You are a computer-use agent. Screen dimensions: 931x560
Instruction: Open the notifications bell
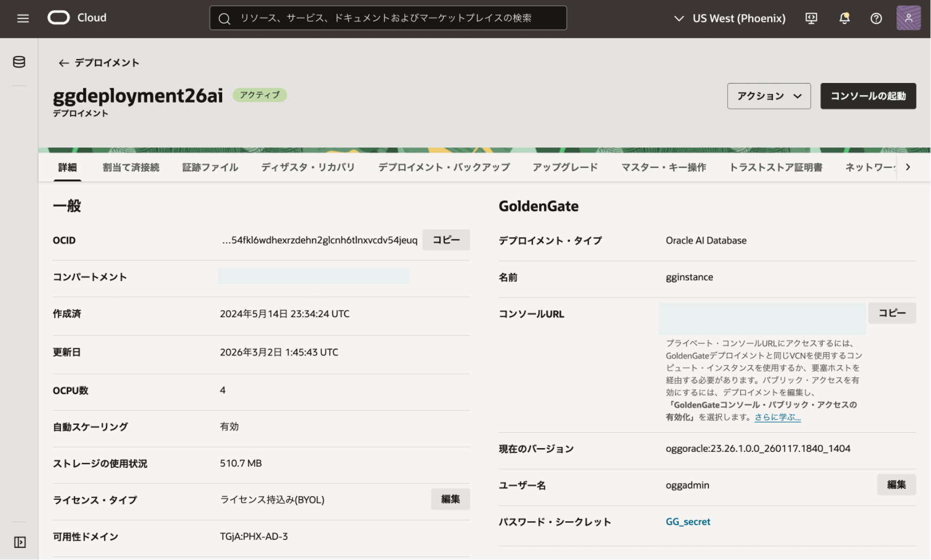pyautogui.click(x=844, y=19)
